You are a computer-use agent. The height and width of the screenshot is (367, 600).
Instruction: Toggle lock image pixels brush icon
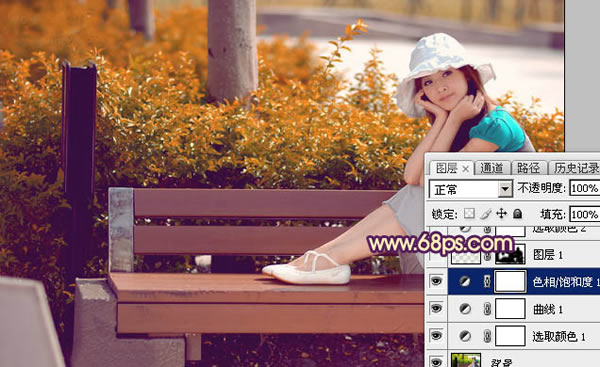click(485, 214)
